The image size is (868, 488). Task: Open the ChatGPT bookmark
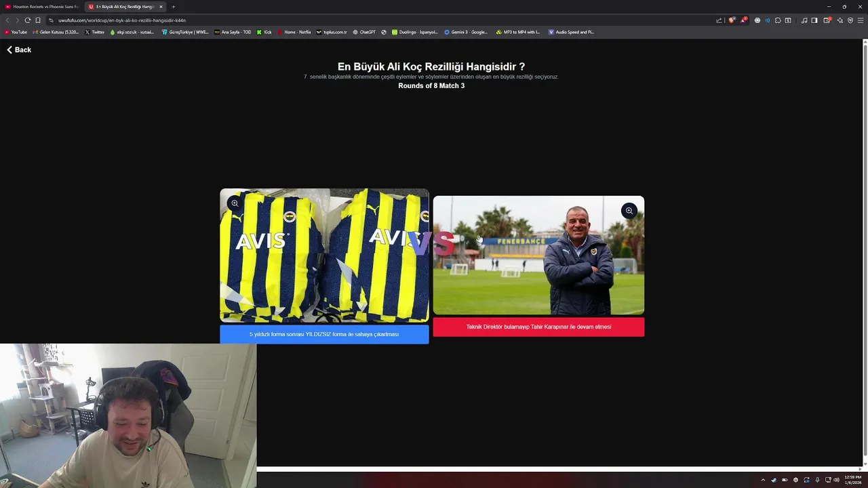click(x=364, y=32)
